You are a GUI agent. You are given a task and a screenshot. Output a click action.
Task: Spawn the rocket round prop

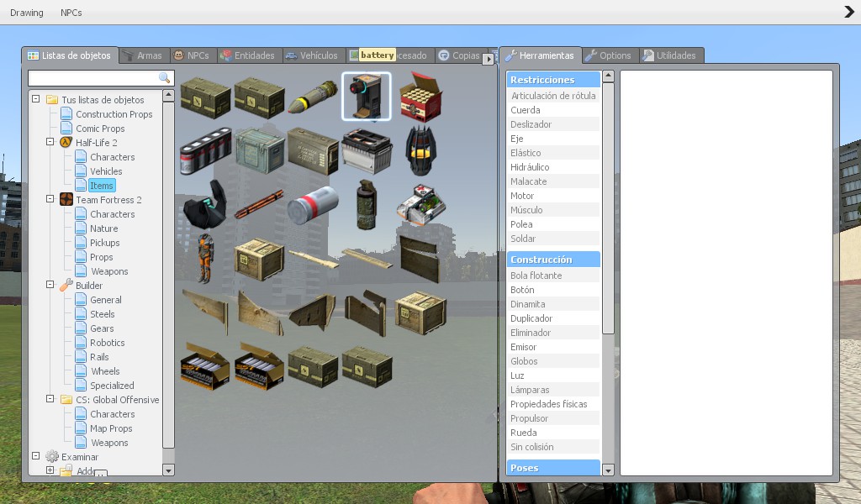pos(313,97)
